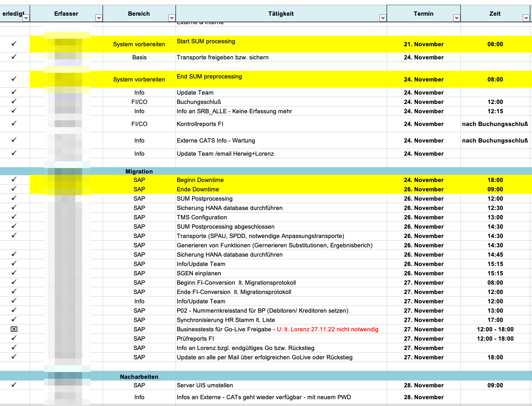Click the 'Beginn Downtime' cell
The height and width of the screenshot is (406, 532).
pyautogui.click(x=281, y=180)
